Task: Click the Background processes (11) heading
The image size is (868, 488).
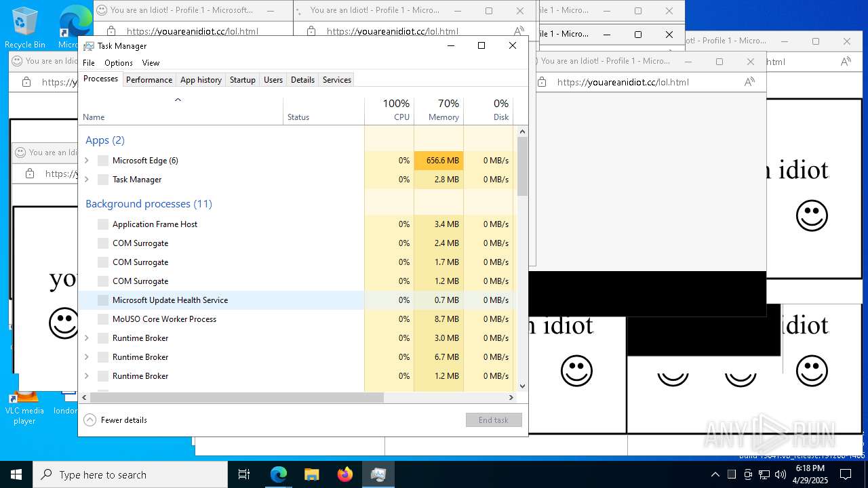Action: pyautogui.click(x=149, y=204)
